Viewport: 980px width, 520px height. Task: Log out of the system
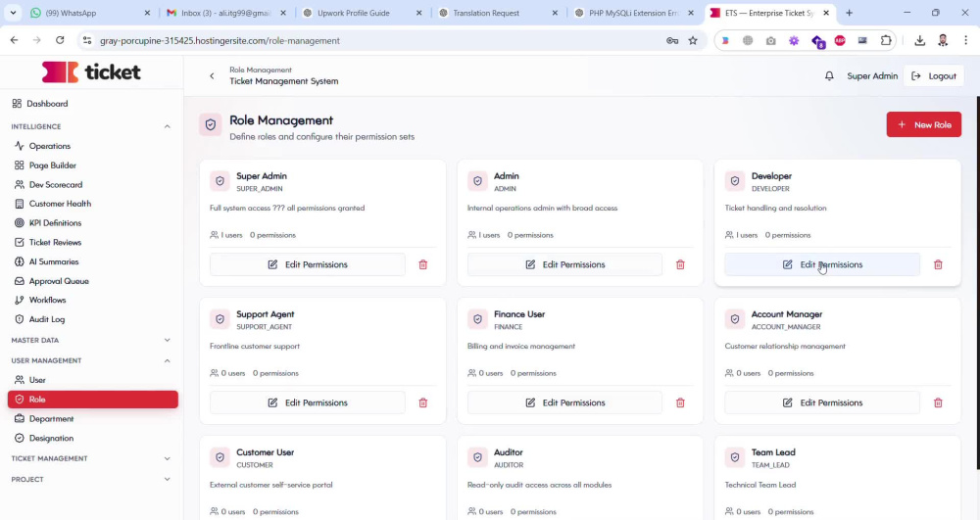point(934,76)
